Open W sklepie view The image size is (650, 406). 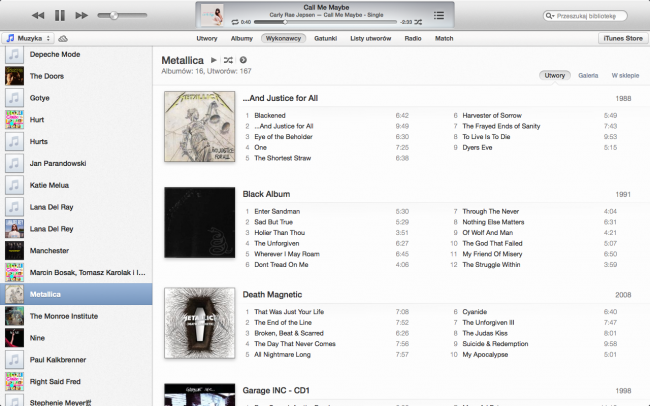625,75
